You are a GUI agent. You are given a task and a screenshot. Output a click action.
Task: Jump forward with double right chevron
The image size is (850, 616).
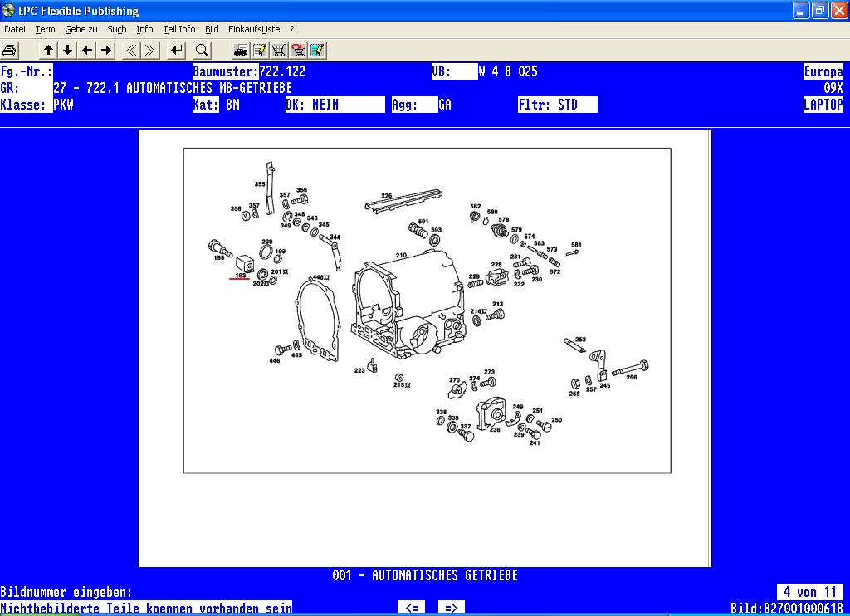(150, 50)
